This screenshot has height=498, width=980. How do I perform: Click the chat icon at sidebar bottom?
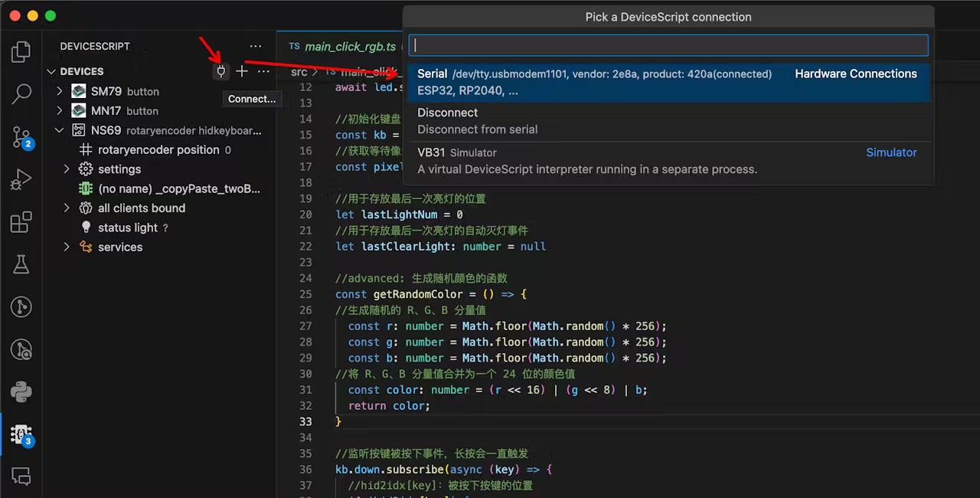point(21,476)
